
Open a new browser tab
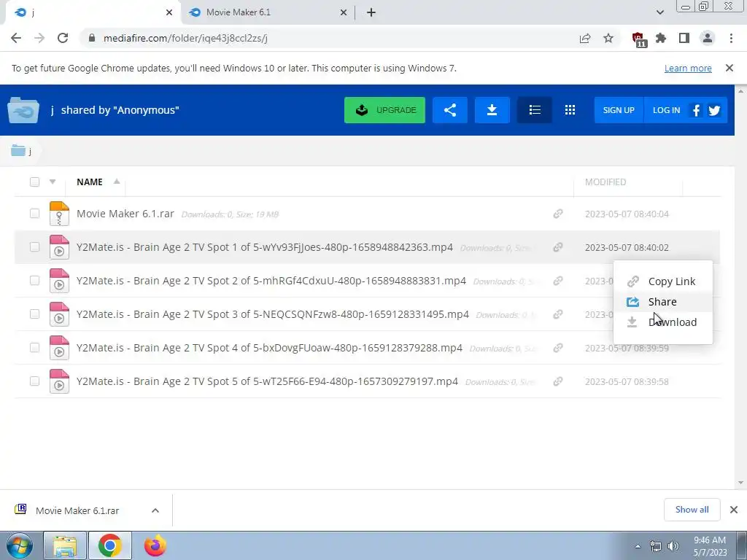[x=371, y=12]
